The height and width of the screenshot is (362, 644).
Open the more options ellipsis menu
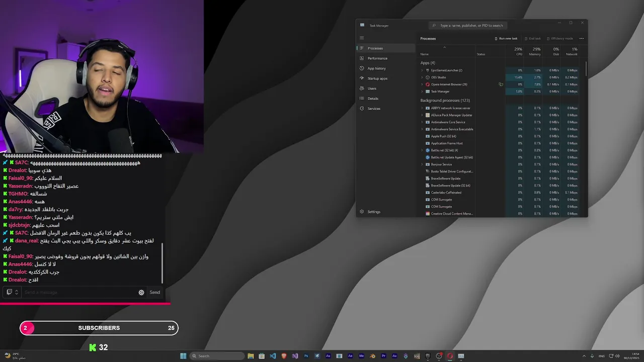[581, 38]
